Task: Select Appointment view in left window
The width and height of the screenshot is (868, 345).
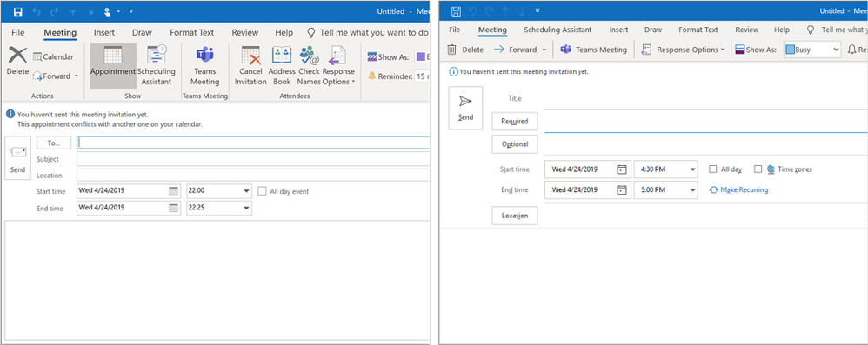Action: (113, 66)
